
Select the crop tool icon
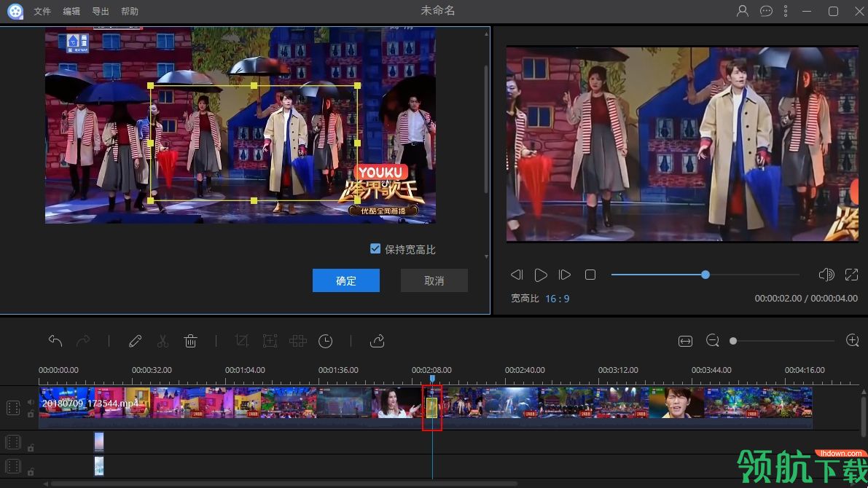[x=241, y=341]
